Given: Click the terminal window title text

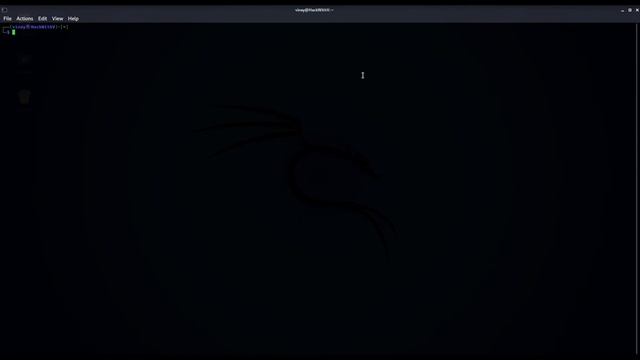Looking at the screenshot, I should (x=313, y=10).
